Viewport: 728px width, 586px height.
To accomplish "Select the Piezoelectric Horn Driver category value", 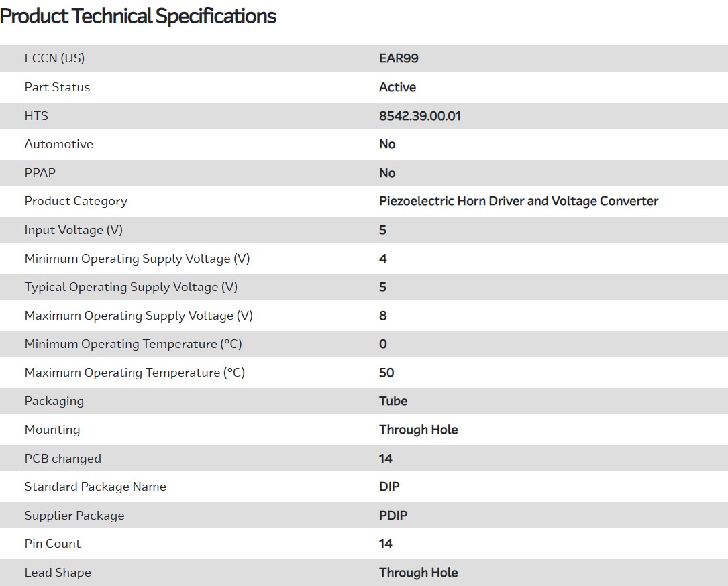I will [x=518, y=201].
